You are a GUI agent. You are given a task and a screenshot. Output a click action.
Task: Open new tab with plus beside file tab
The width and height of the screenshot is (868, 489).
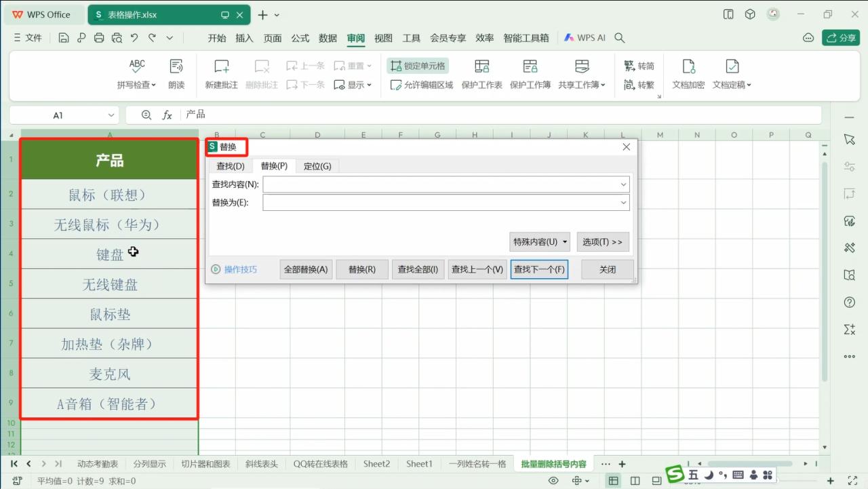[262, 15]
